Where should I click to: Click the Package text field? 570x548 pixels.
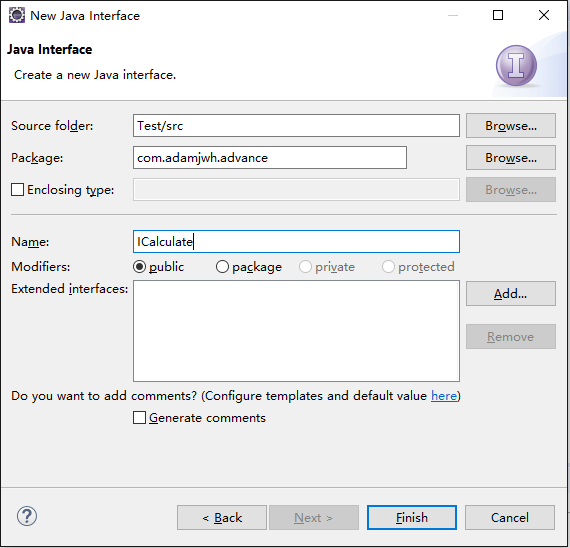coord(270,158)
